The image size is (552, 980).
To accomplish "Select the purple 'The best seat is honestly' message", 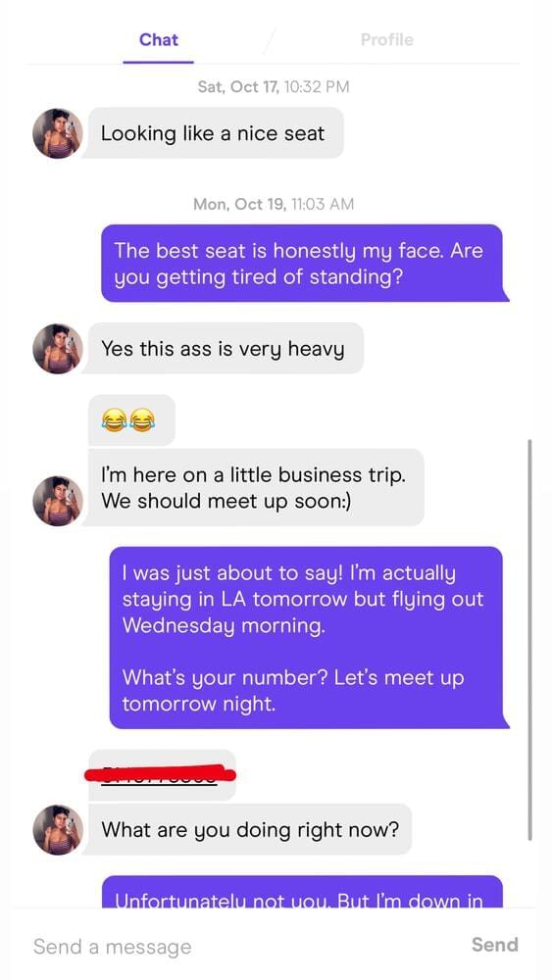I will pos(305,263).
